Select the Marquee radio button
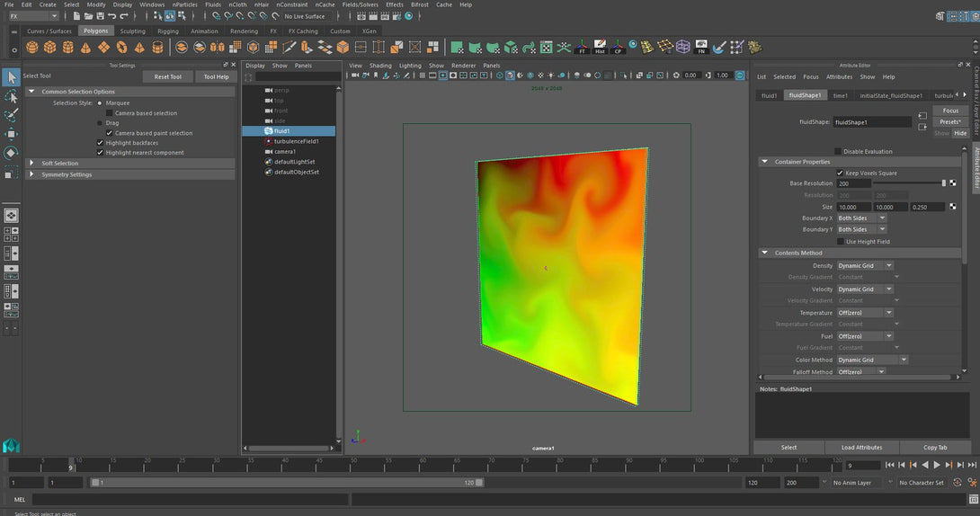Image resolution: width=980 pixels, height=516 pixels. click(100, 103)
